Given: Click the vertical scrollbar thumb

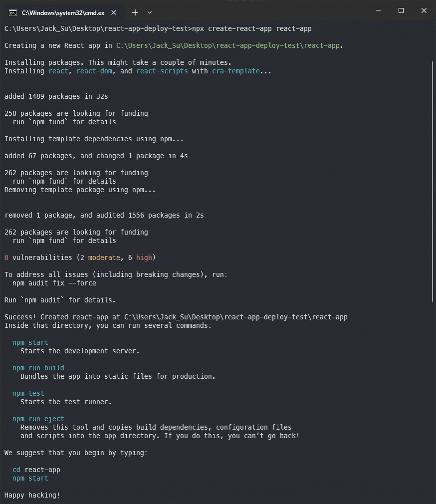Looking at the screenshot, I should click(433, 182).
